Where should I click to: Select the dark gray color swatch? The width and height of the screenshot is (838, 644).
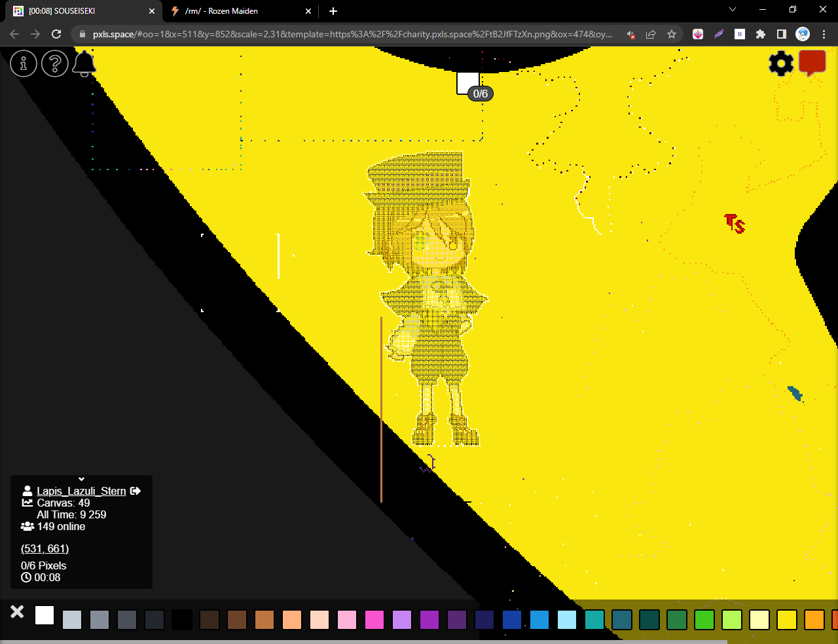pos(127,620)
